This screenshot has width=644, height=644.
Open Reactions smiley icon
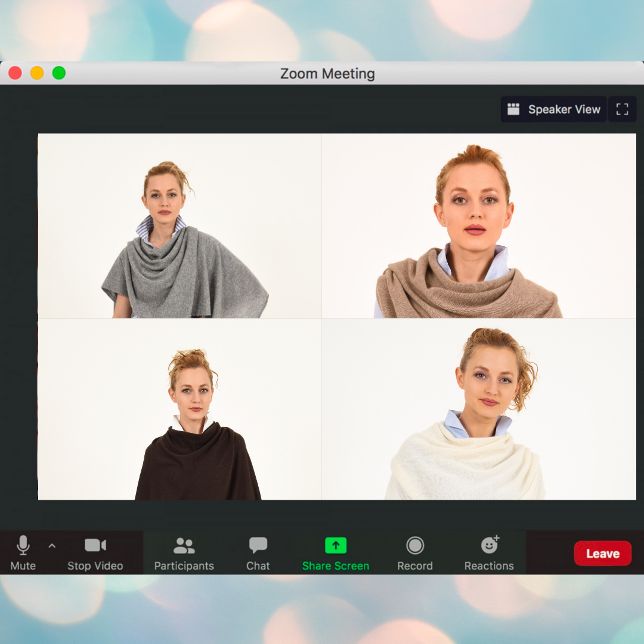click(x=490, y=544)
